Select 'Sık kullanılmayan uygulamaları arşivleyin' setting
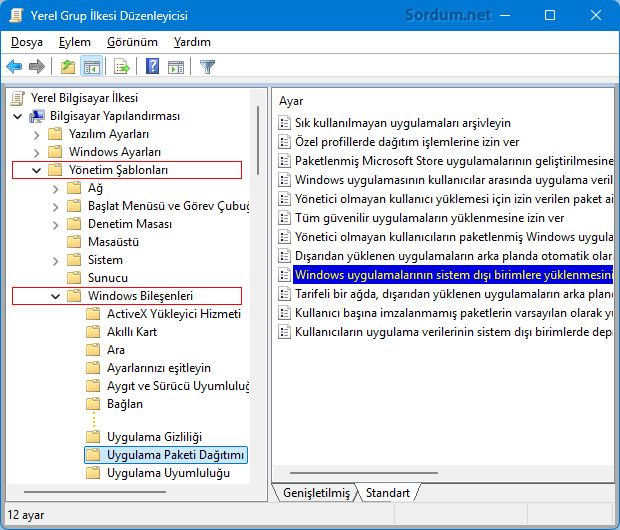620x530 pixels. coord(402,123)
